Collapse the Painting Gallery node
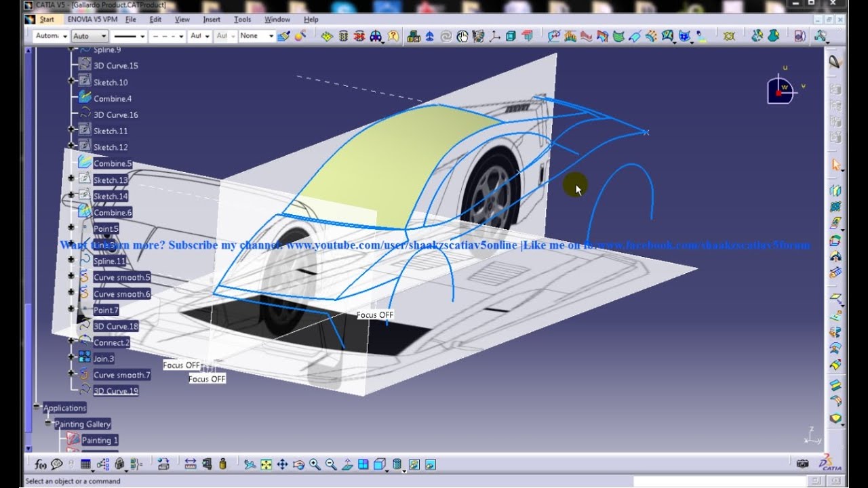This screenshot has width=868, height=488. [48, 423]
